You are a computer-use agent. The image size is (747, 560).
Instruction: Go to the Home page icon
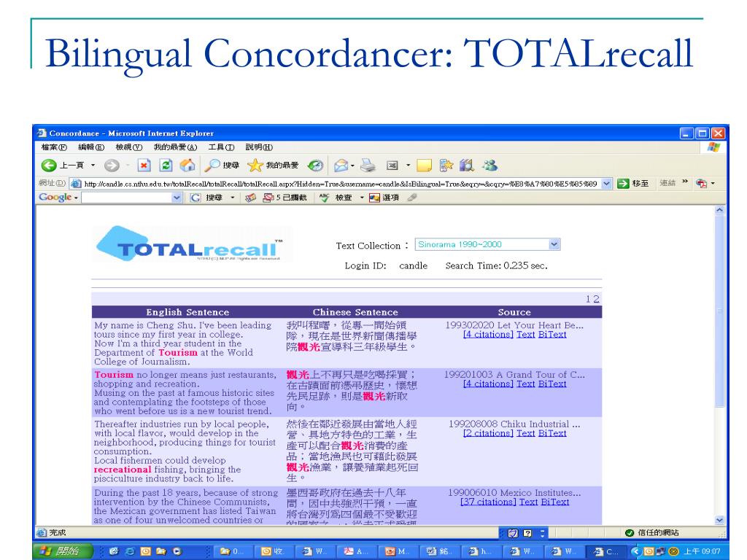point(187,166)
